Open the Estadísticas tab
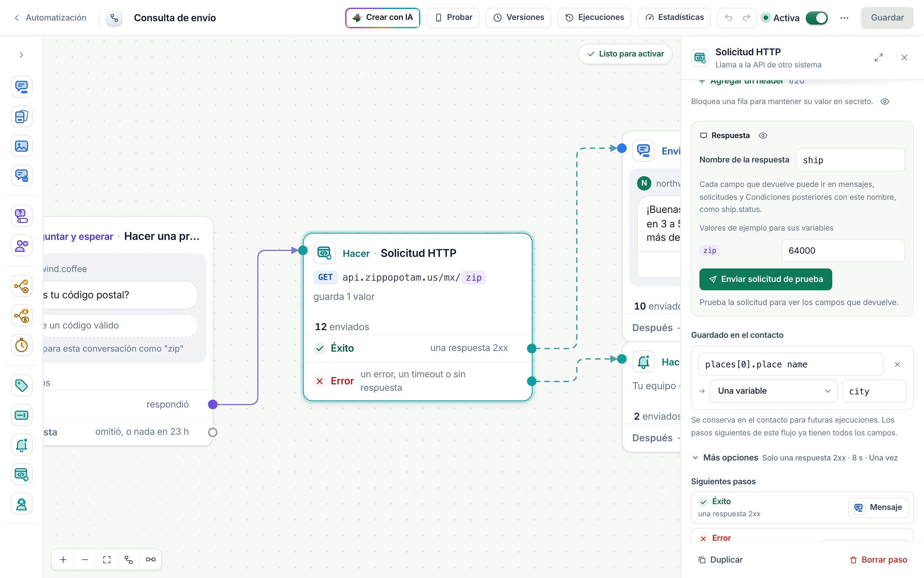Image resolution: width=924 pixels, height=578 pixels. [x=674, y=18]
